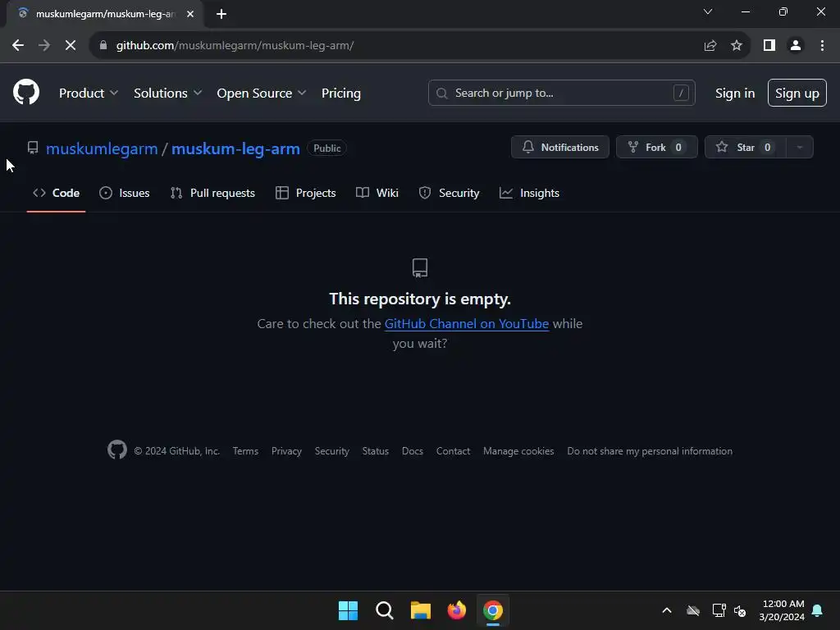Open the Contact footer link
Image resolution: width=840 pixels, height=630 pixels.
[453, 451]
